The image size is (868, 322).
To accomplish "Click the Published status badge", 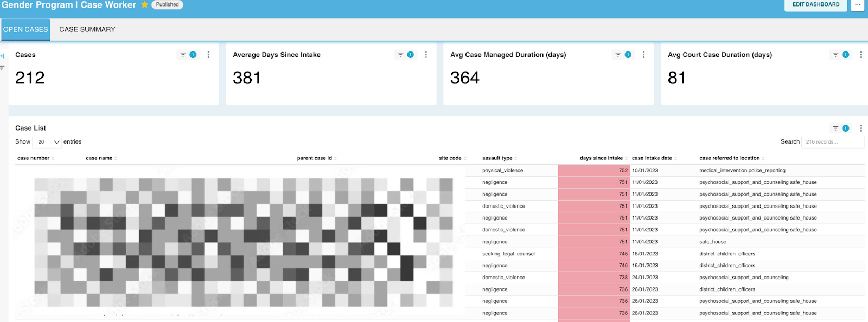I will pyautogui.click(x=167, y=4).
